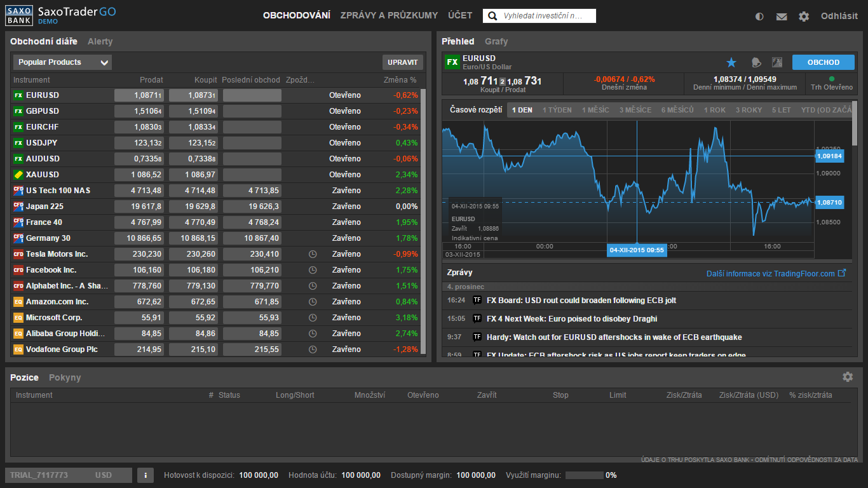Open the settings gear in top header
The width and height of the screenshot is (868, 488).
(x=804, y=17)
